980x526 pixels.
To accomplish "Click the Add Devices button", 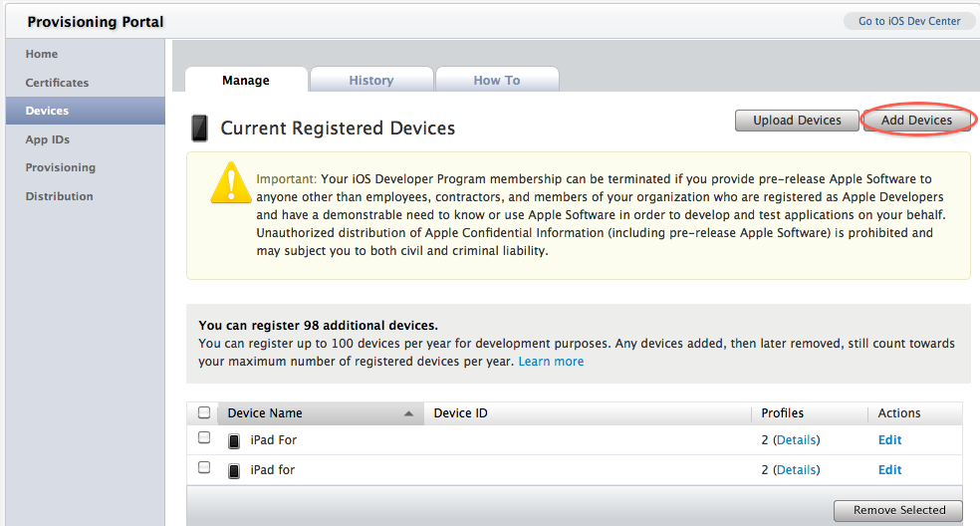I will [x=916, y=121].
